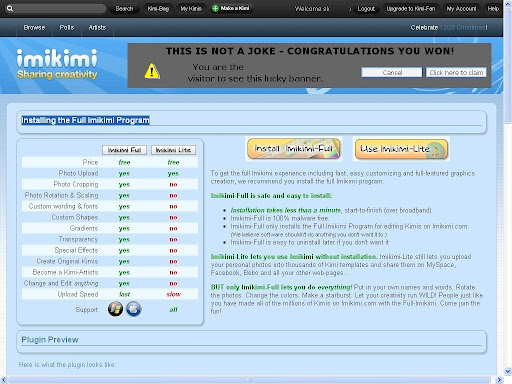Image resolution: width=512 pixels, height=384 pixels.
Task: Click the 'Transparency' row label
Action: 78,239
